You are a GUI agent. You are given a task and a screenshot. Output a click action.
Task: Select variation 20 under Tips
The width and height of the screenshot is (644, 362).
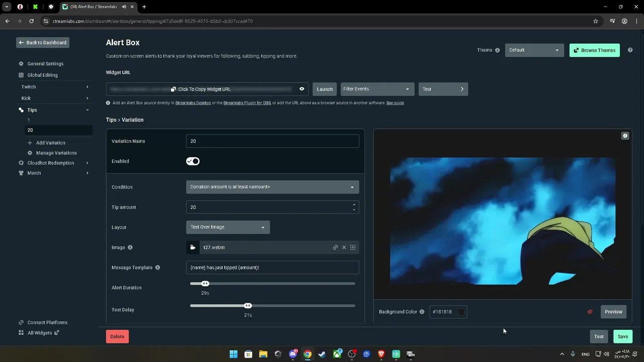coord(58,130)
